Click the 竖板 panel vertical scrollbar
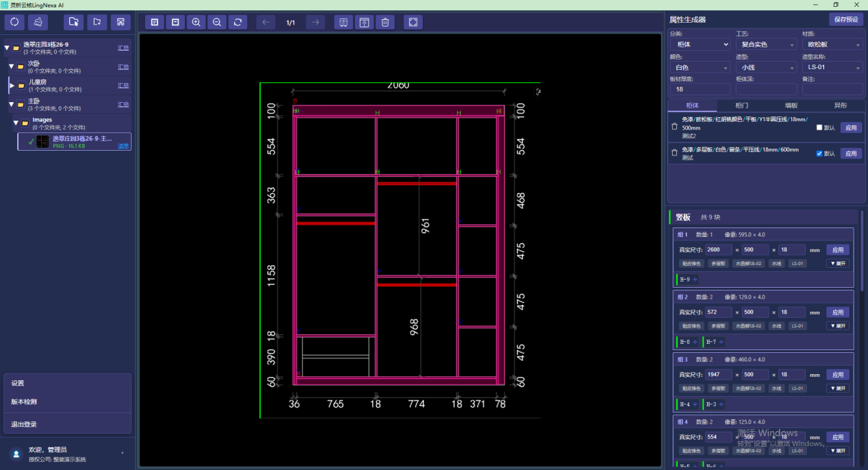The height and width of the screenshot is (470, 868). coord(862,251)
